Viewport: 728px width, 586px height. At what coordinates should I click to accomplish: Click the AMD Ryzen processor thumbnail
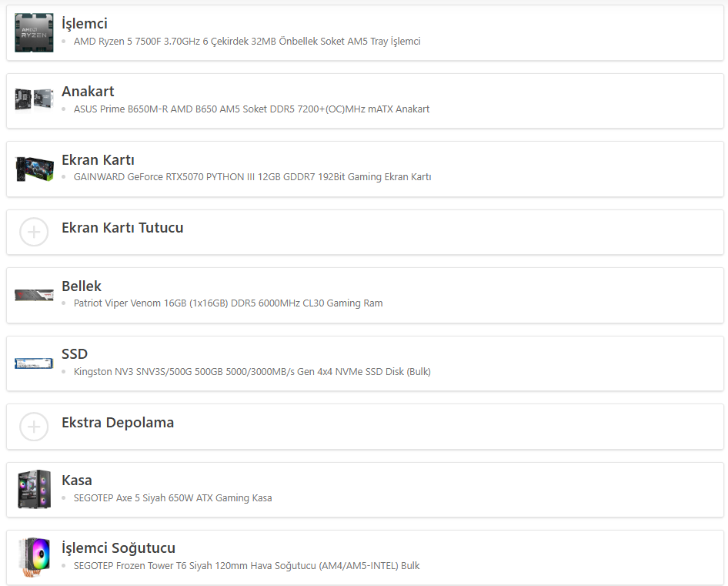[34, 32]
